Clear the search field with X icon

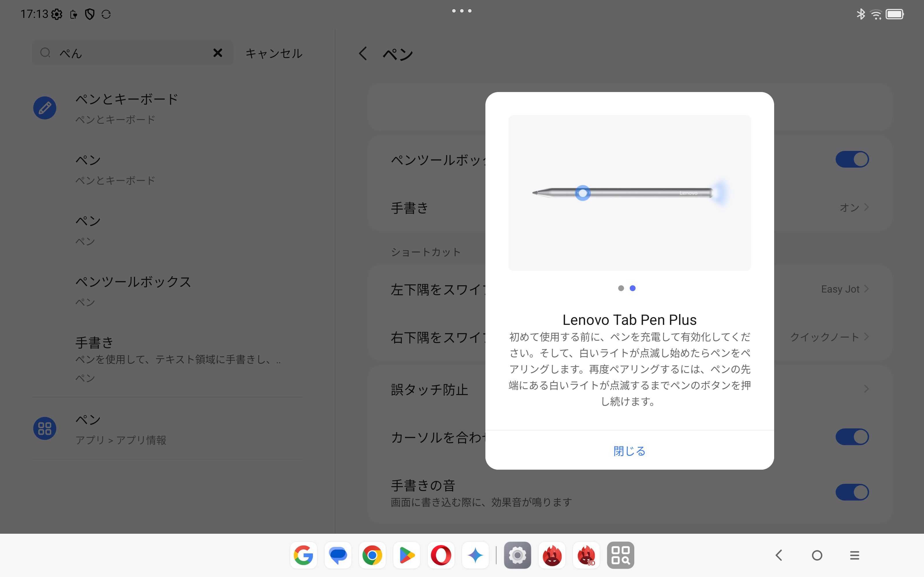point(218,53)
